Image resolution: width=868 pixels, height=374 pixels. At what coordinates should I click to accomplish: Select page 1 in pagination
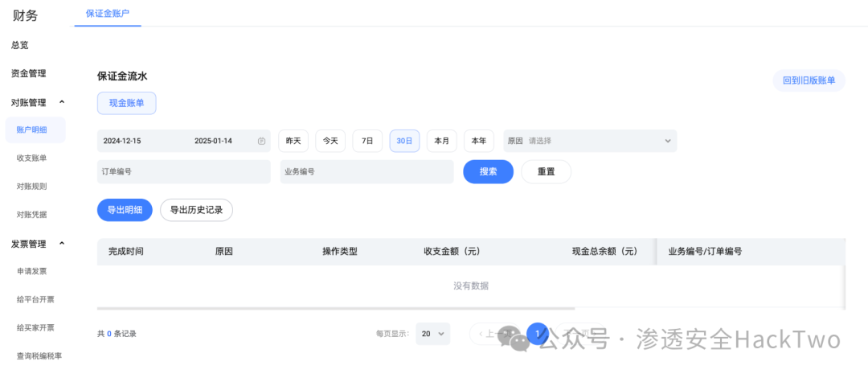point(538,334)
